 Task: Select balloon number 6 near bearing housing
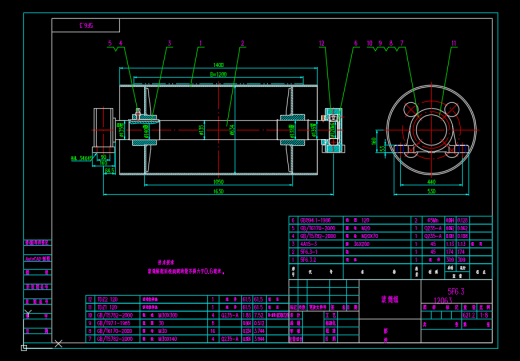point(355,43)
